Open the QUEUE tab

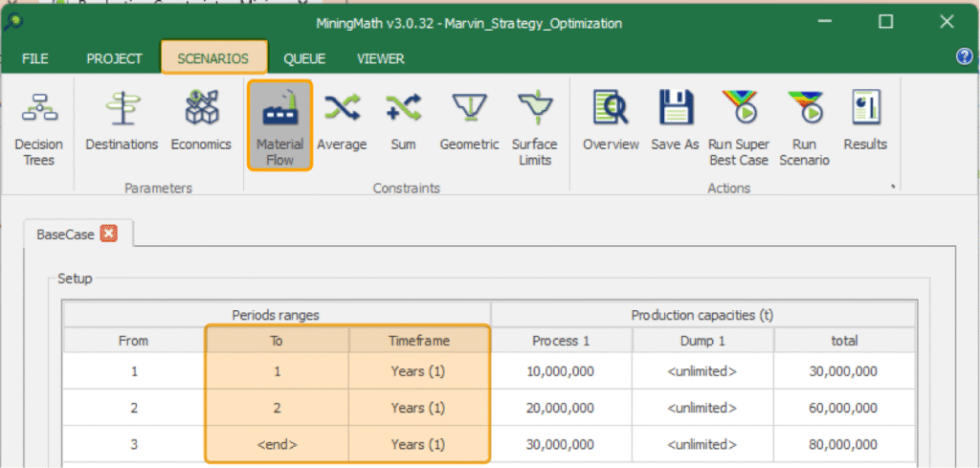pyautogui.click(x=303, y=58)
